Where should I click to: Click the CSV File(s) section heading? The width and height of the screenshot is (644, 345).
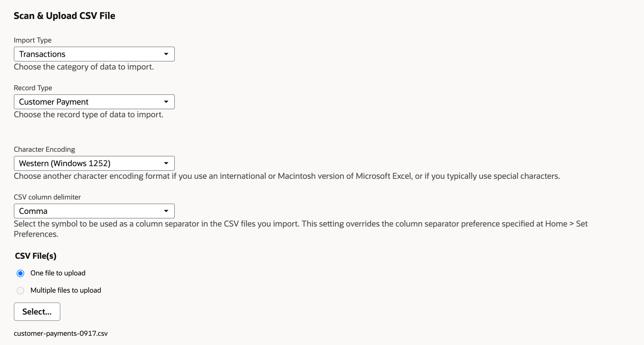click(36, 256)
